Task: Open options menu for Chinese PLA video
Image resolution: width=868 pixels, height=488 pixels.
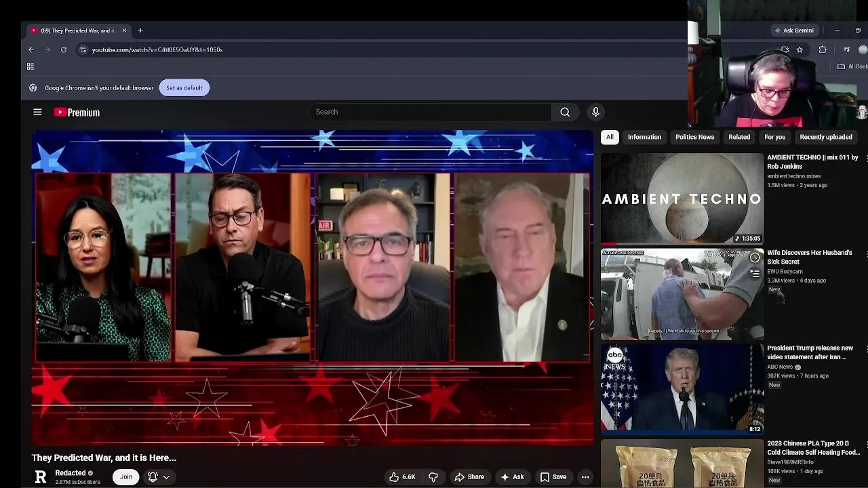Action: (x=866, y=445)
